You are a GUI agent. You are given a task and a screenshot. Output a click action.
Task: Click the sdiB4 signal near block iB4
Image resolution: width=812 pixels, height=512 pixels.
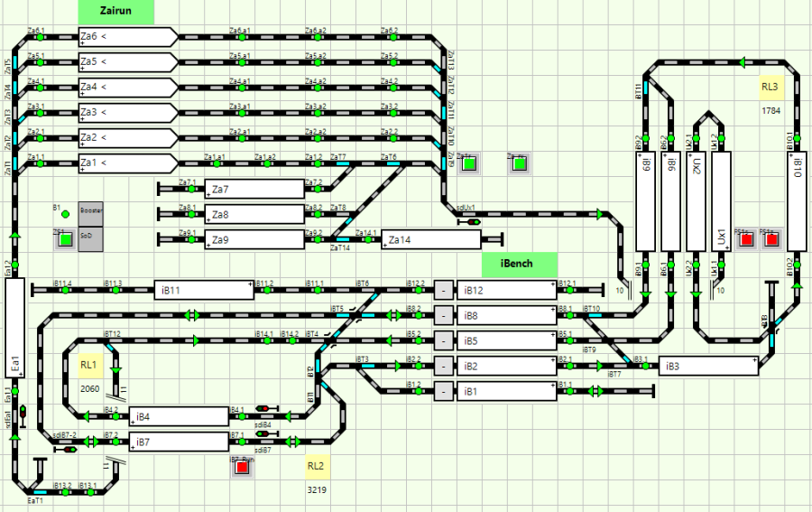click(263, 408)
